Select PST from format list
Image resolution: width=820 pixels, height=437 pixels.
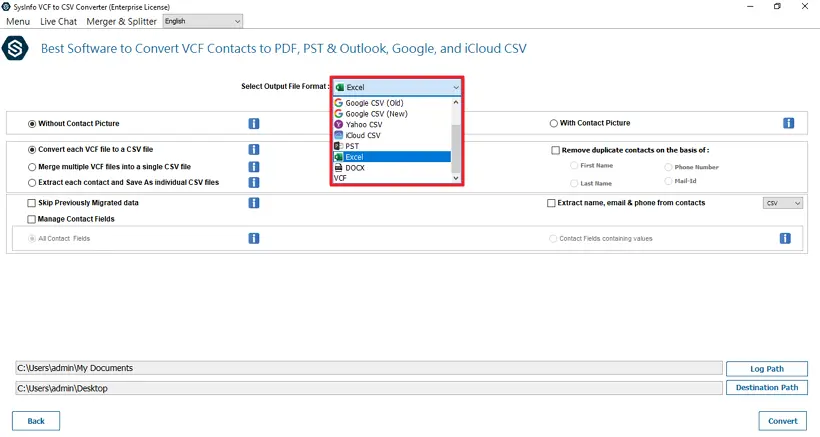pyautogui.click(x=392, y=146)
